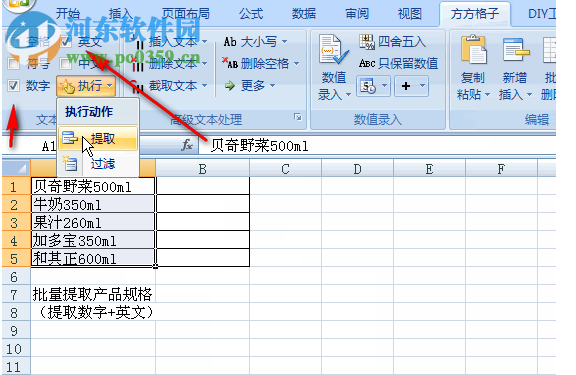Toggle the 符号 checkbox

[x=13, y=64]
